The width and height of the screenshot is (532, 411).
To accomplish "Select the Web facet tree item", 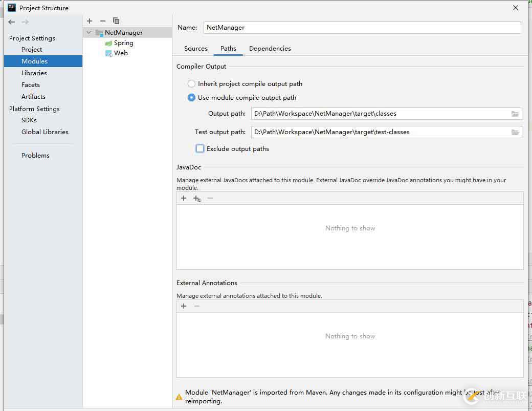I will click(121, 53).
